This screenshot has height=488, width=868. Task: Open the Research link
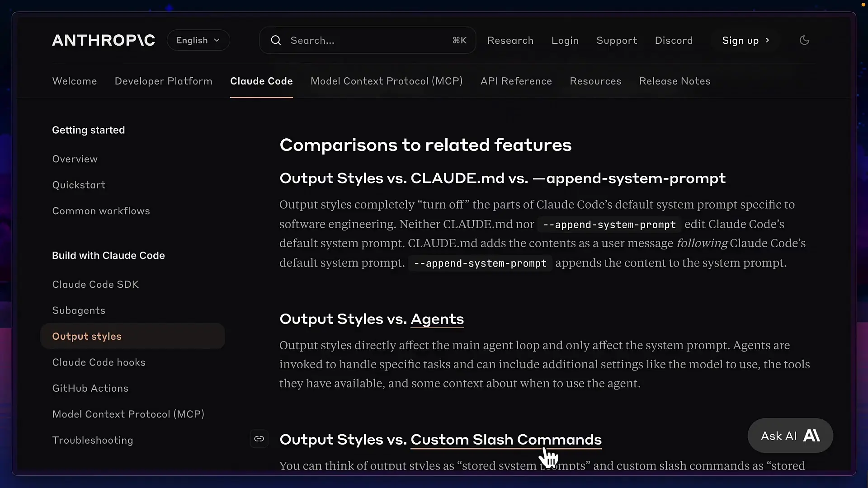coord(510,40)
